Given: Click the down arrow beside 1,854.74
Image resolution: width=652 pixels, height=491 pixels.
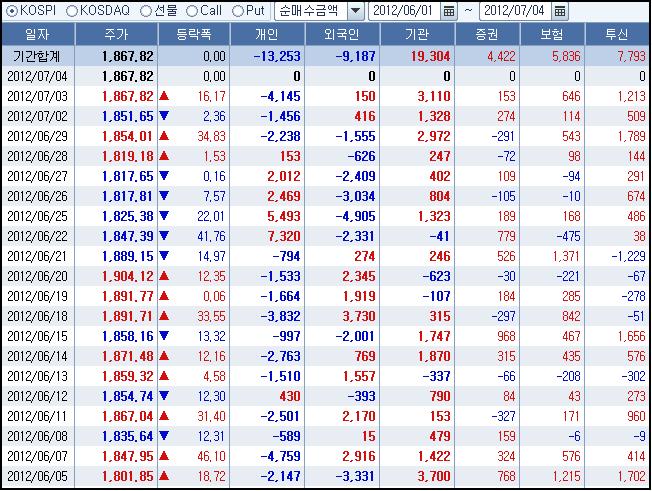Looking at the screenshot, I should coord(164,395).
